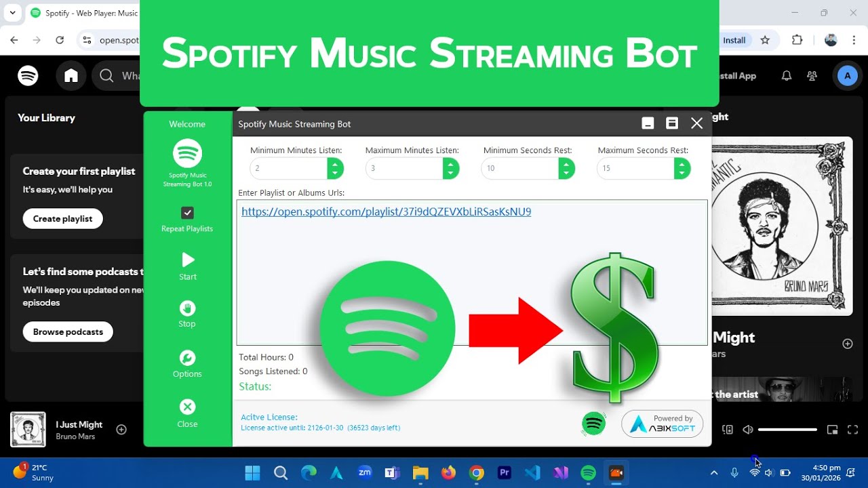Click Create playlist button
Viewport: 868px width, 488px height.
tap(62, 219)
